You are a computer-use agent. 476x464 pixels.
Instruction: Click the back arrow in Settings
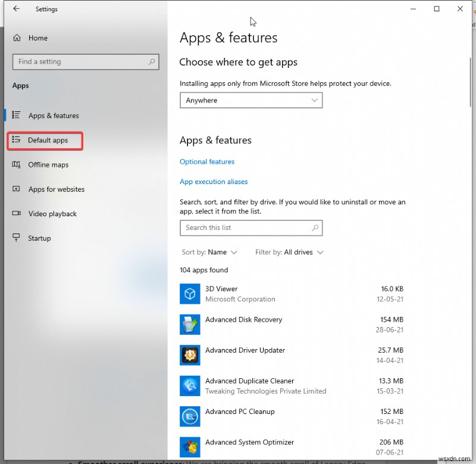coord(15,9)
